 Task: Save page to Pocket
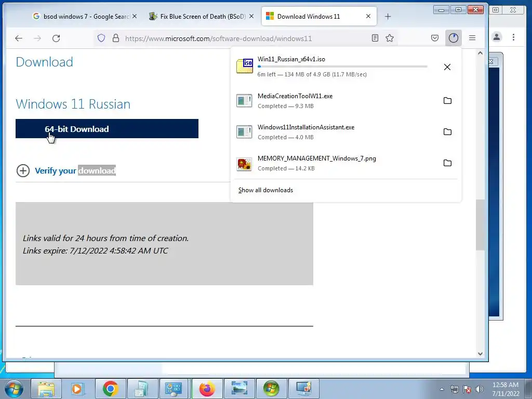(435, 38)
